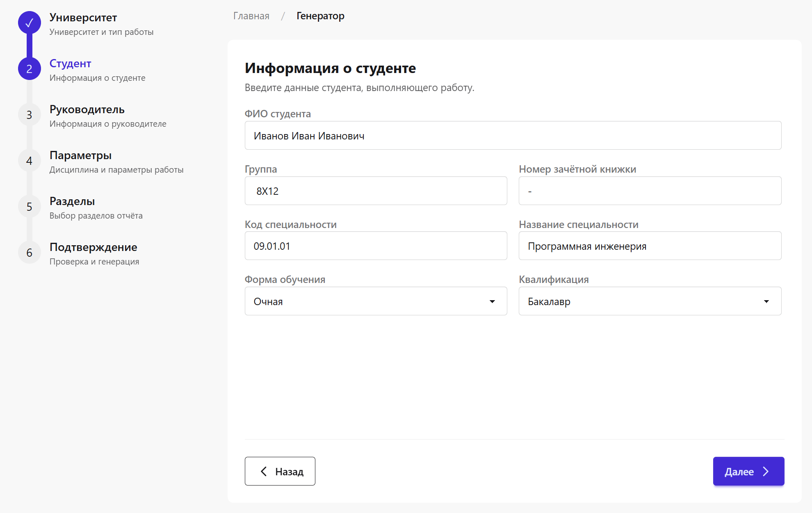812x513 pixels.
Task: Select step 5 circle icon for Разделы
Action: pos(29,206)
